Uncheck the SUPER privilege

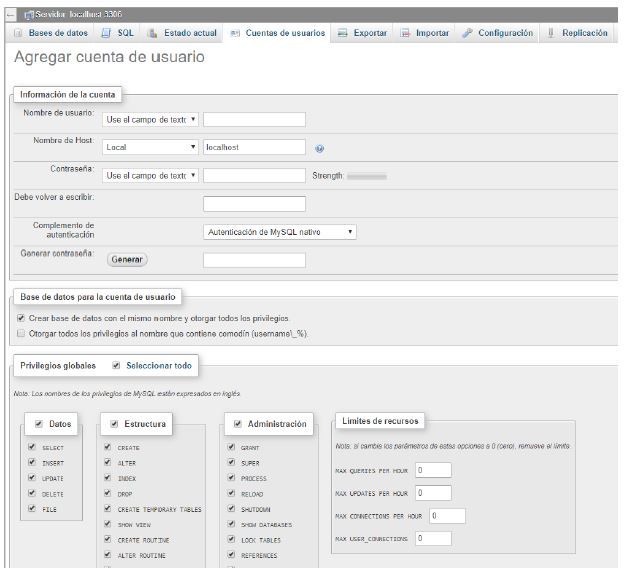coord(231,462)
